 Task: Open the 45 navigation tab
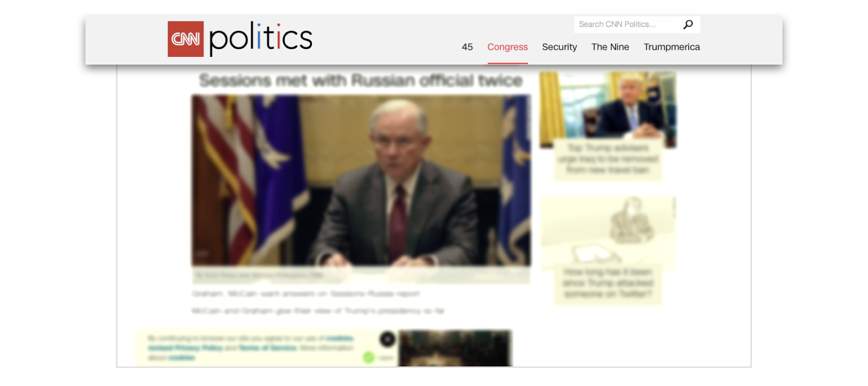click(467, 47)
